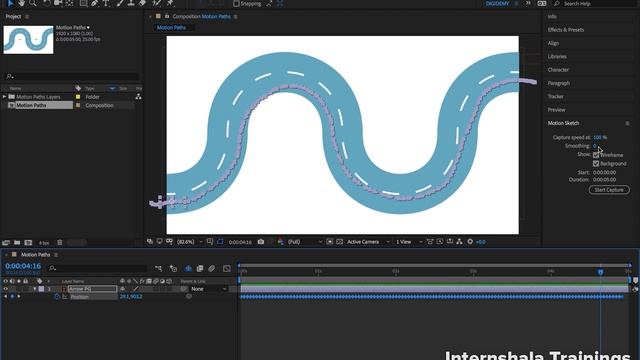The height and width of the screenshot is (360, 640).
Task: Click the timeline layer search field
Action: pyautogui.click(x=97, y=268)
